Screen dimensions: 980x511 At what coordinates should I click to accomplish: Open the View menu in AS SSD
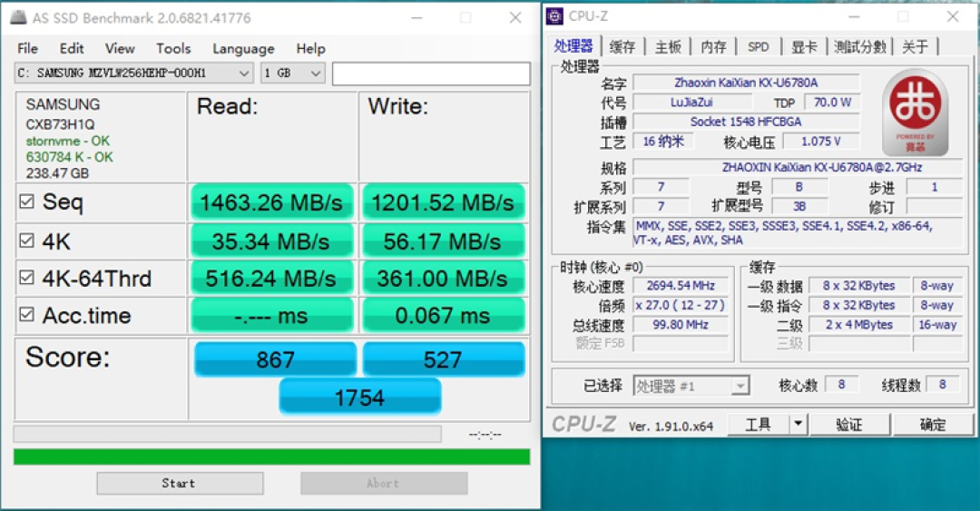pos(120,48)
